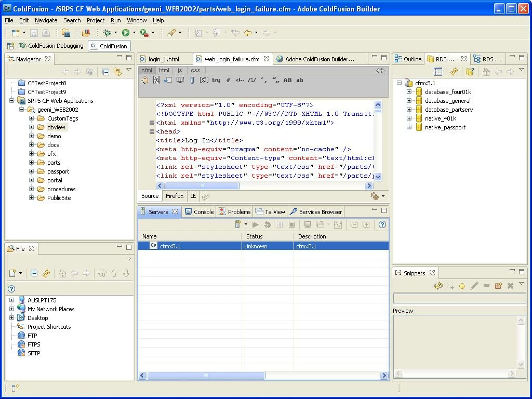Switch editor to IE preview tab
The width and height of the screenshot is (532, 399).
tap(193, 196)
